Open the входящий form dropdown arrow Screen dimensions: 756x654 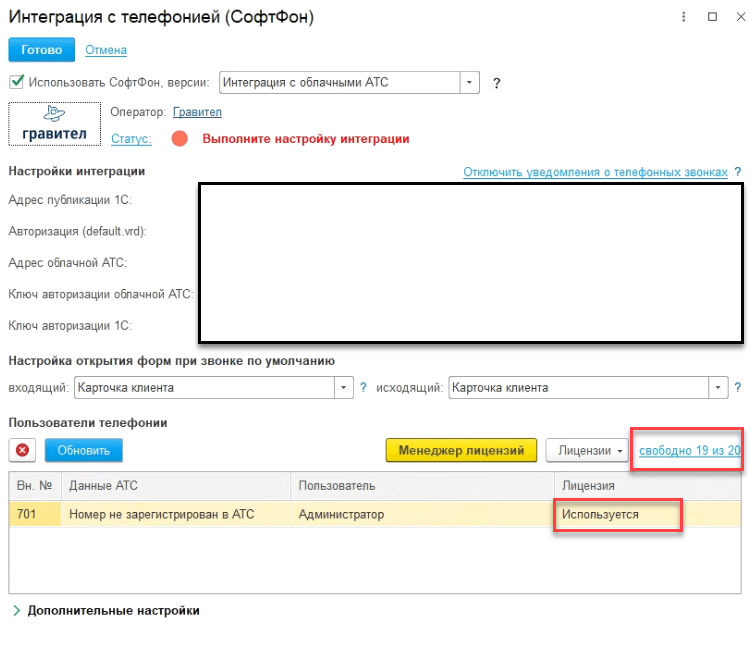coord(344,388)
